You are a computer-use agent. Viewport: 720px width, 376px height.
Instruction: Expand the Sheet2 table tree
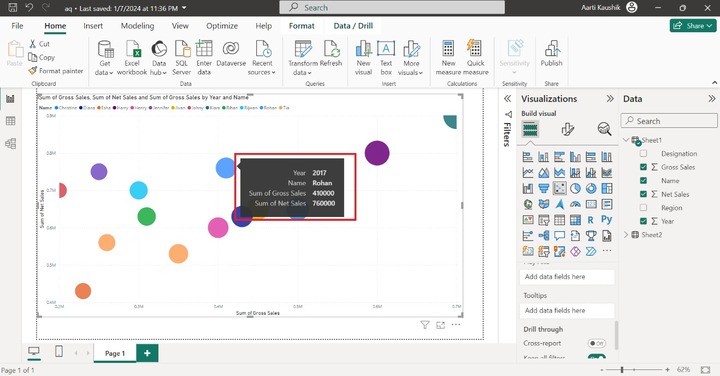pos(626,235)
